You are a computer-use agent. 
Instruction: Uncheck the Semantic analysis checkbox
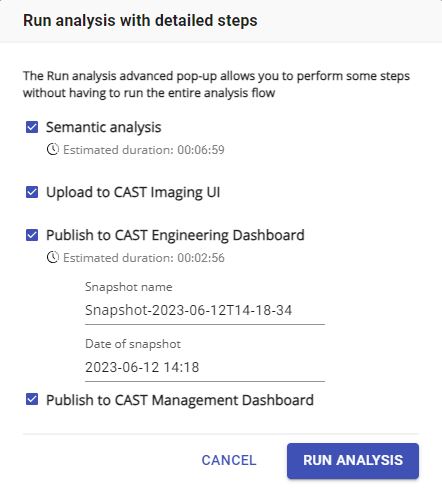pyautogui.click(x=32, y=127)
